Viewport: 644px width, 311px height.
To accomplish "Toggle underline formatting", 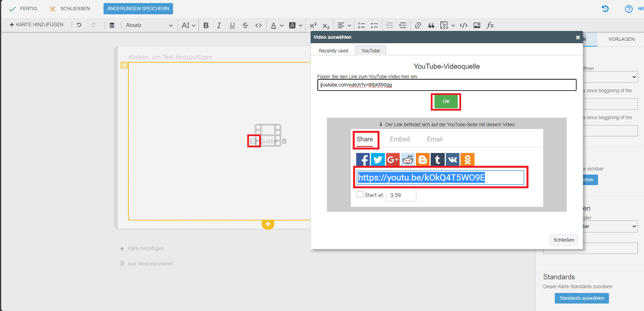I will [232, 25].
